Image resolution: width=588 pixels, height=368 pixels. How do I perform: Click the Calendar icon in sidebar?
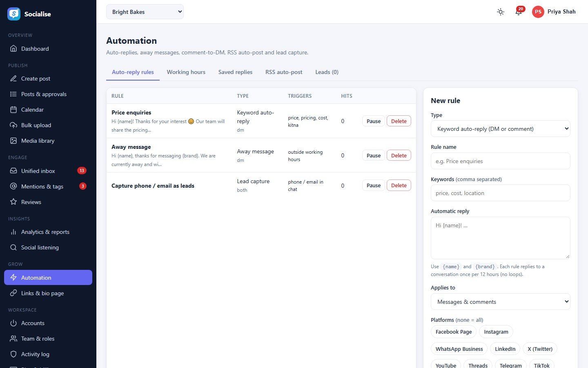tap(13, 110)
